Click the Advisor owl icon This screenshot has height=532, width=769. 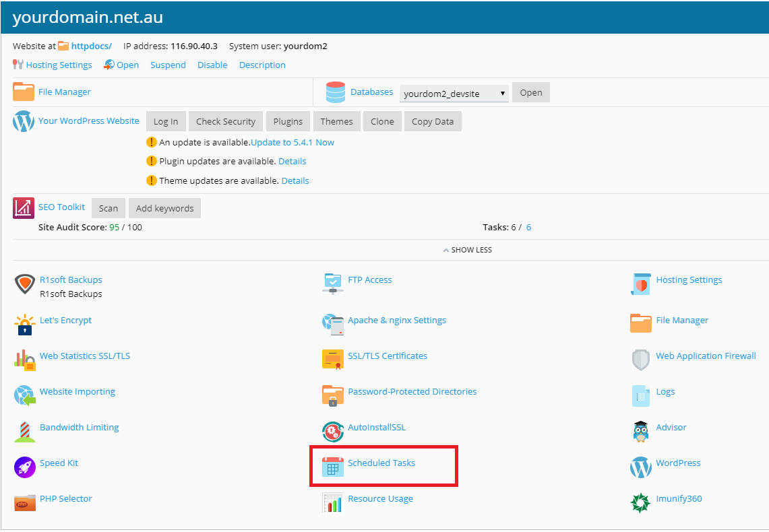(640, 432)
